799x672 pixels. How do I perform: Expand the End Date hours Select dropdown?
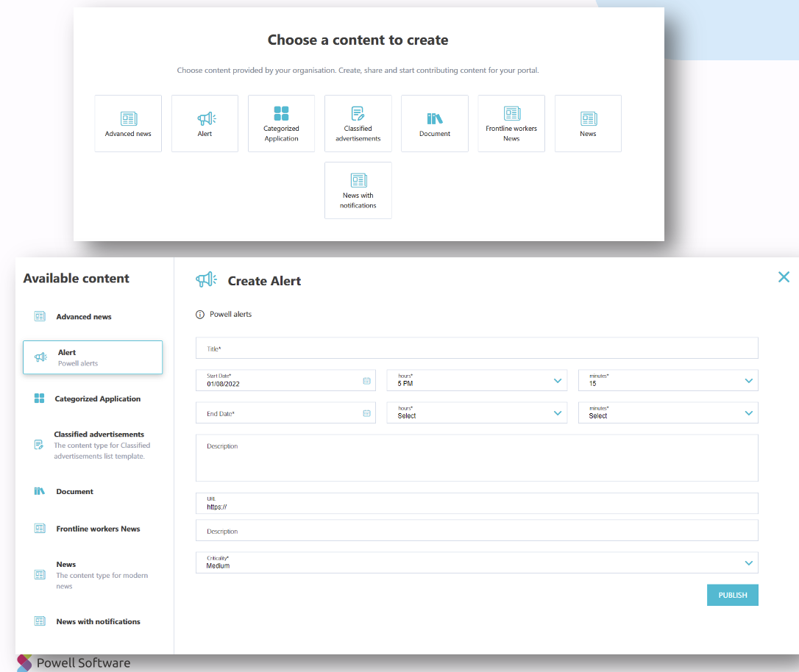point(557,412)
